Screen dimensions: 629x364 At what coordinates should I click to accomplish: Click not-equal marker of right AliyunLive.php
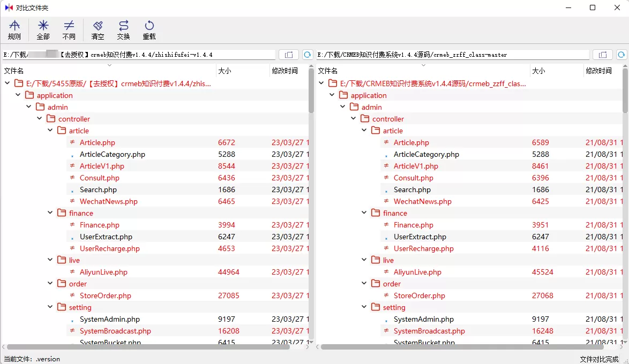click(386, 272)
